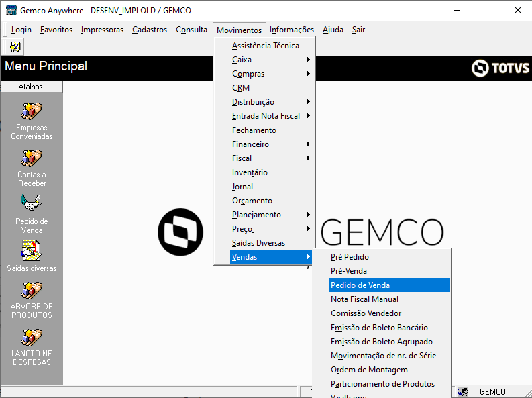Choose Nota Fiscal Manual
The image size is (532, 398).
click(390, 299)
